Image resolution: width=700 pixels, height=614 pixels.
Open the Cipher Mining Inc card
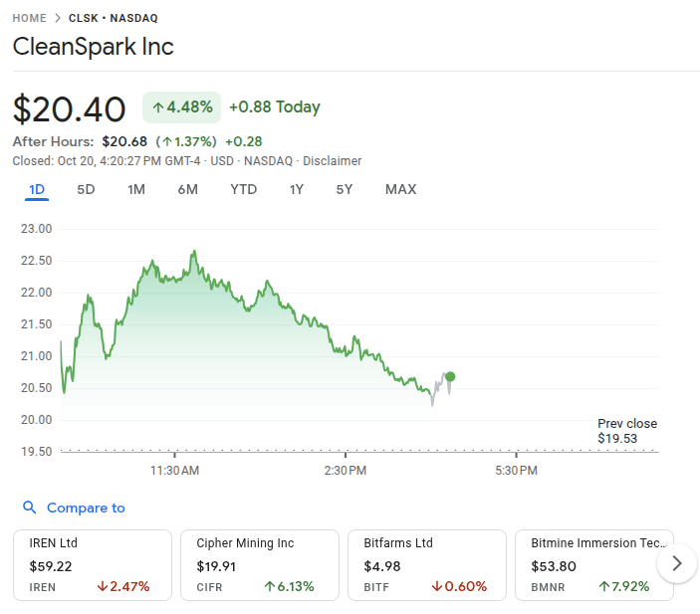click(x=259, y=565)
